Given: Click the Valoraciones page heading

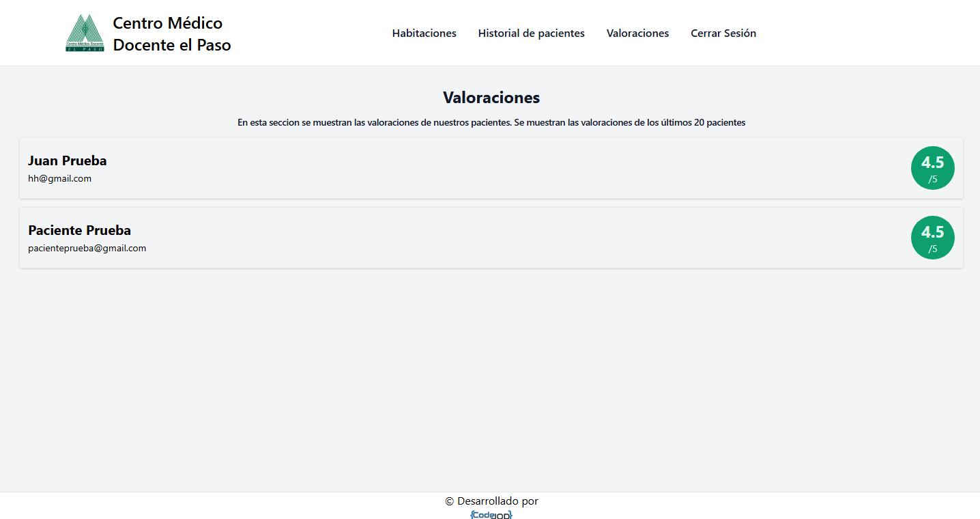Looking at the screenshot, I should tap(491, 98).
